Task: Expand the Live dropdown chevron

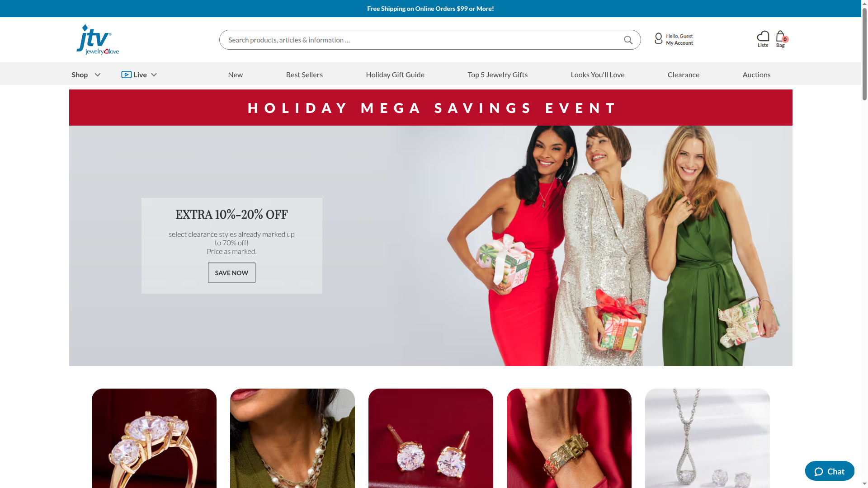Action: [x=154, y=75]
